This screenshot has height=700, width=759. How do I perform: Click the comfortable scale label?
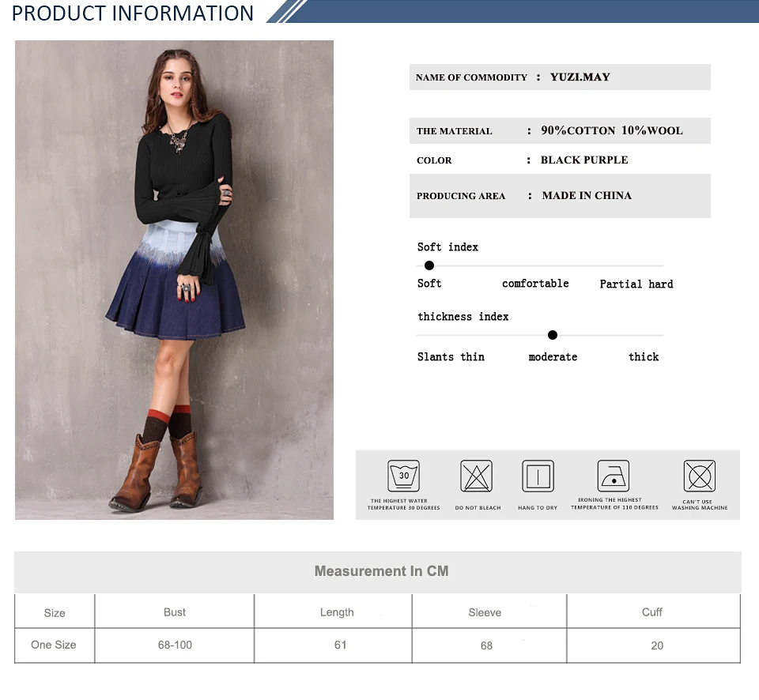point(535,284)
